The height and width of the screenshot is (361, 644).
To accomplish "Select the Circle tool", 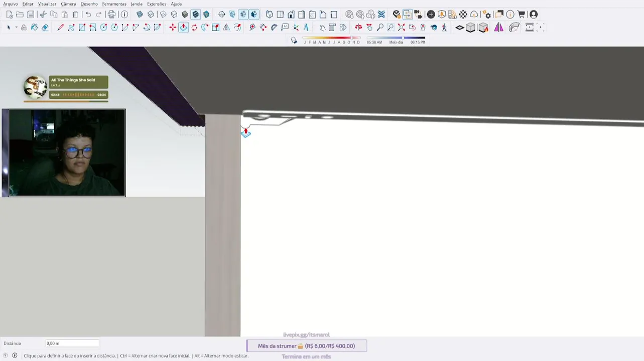I will coord(103,28).
